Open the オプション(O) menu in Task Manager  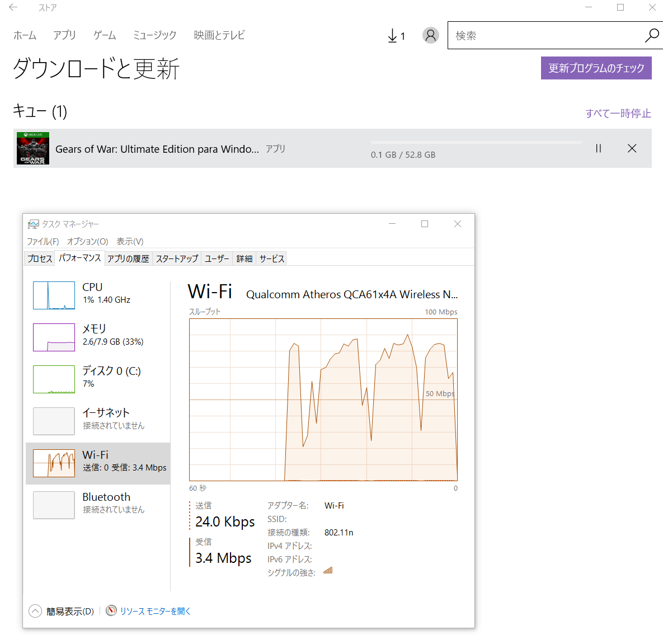click(87, 242)
